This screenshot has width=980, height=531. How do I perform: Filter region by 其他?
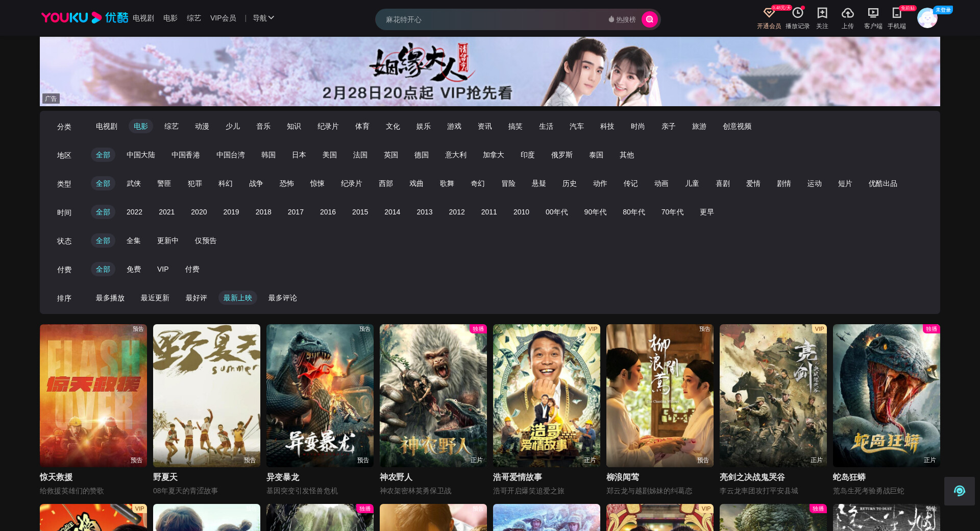(626, 155)
